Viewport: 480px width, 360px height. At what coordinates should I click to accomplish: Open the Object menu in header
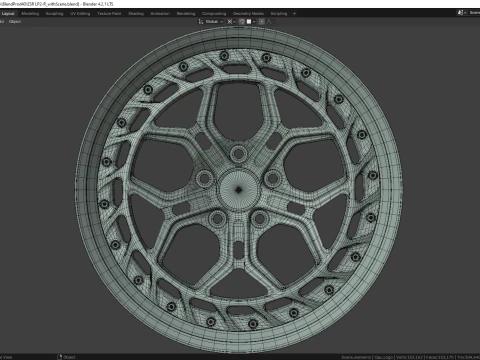15,22
